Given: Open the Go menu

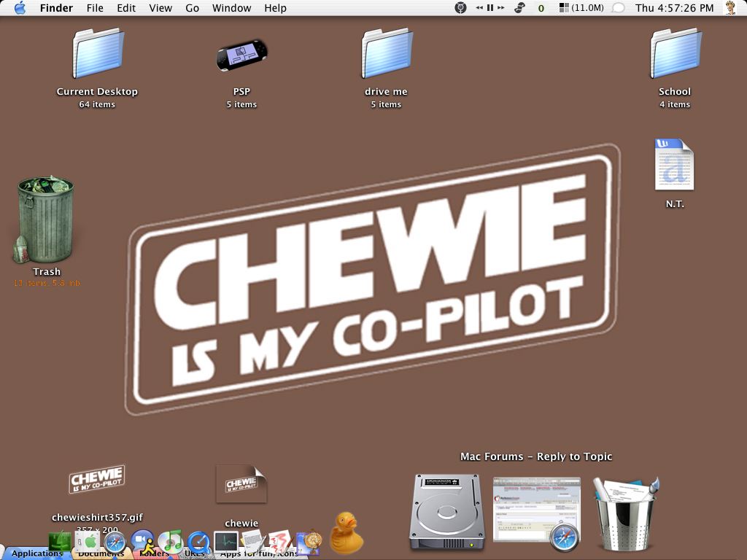Looking at the screenshot, I should tap(192, 8).
